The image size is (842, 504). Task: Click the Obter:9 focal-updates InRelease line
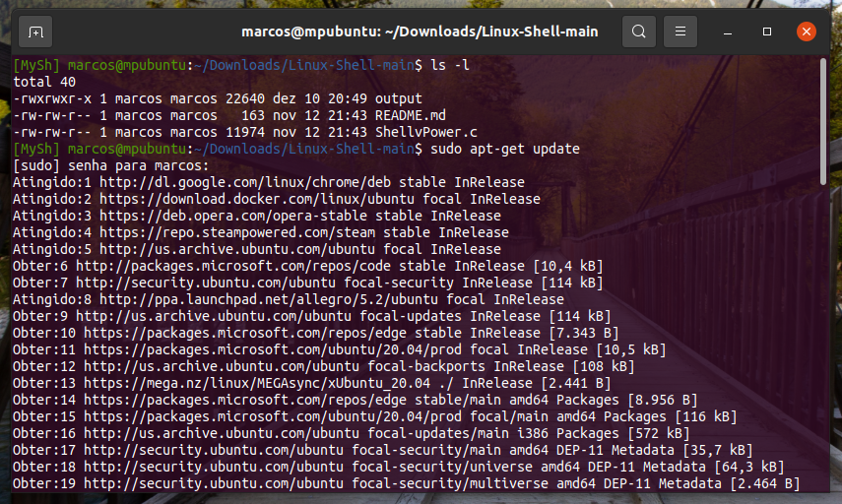tap(312, 316)
